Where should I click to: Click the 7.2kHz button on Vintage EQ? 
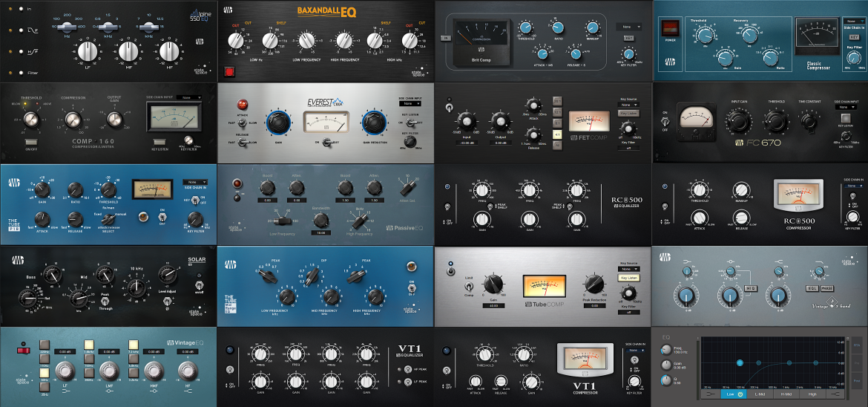(x=133, y=345)
